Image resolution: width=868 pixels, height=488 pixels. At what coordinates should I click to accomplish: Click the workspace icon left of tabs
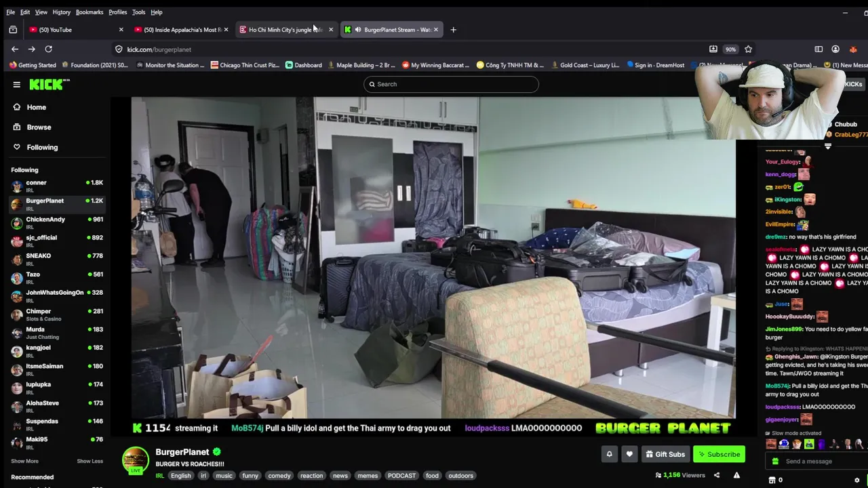tap(13, 30)
